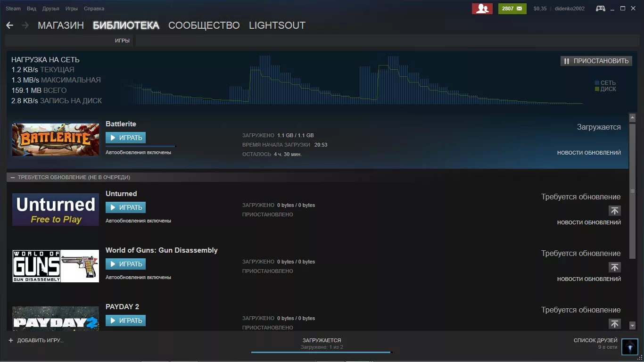Image resolution: width=644 pixels, height=362 pixels.
Task: Click the scrollbar down arrow
Action: [632, 325]
